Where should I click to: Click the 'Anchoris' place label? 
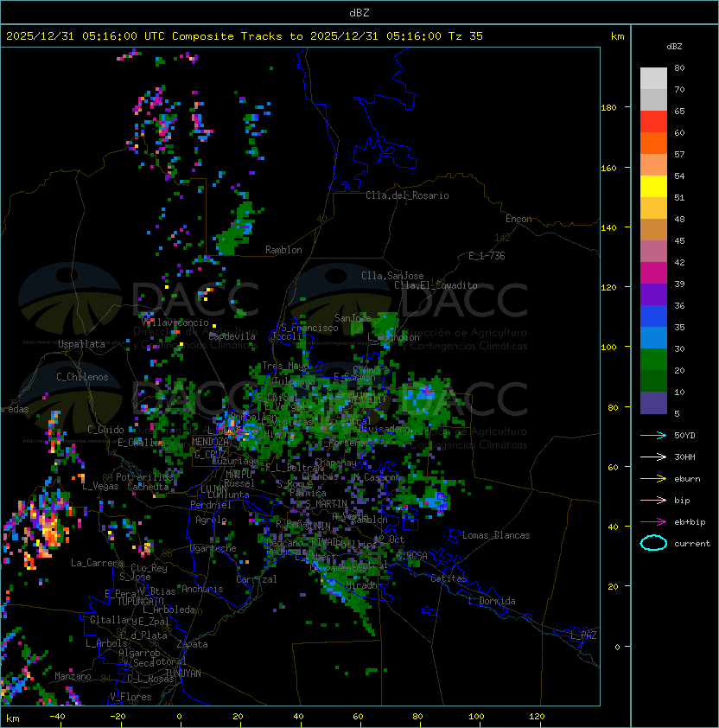[x=202, y=589]
